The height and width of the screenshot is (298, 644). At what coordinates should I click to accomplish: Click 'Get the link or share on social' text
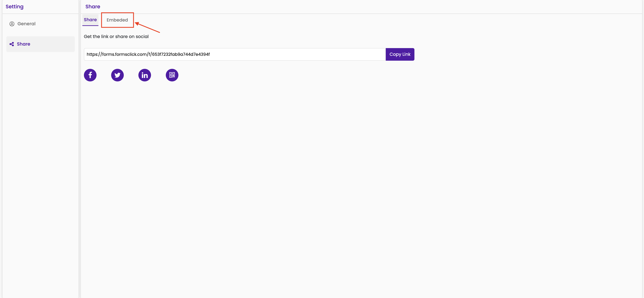[116, 36]
